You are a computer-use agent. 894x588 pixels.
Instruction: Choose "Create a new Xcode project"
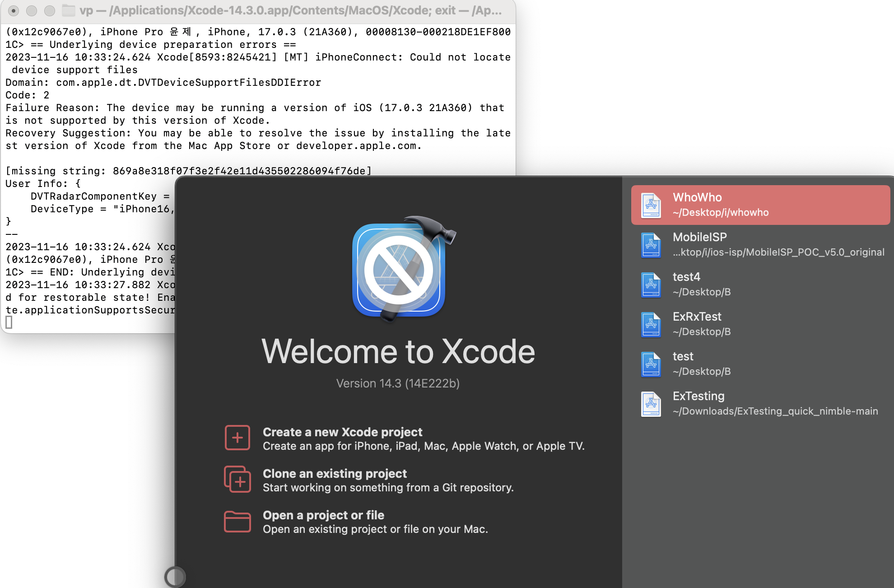[x=342, y=432]
